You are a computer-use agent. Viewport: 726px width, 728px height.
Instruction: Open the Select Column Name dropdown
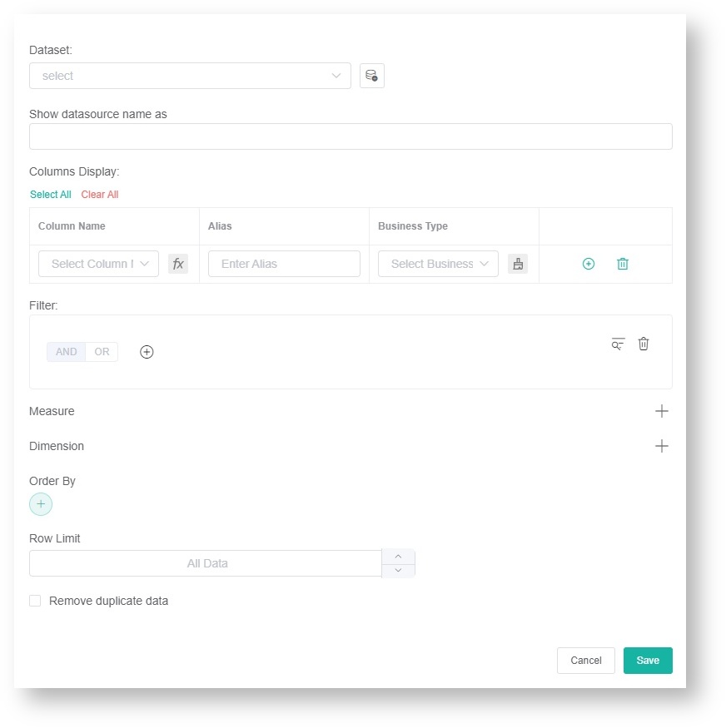click(x=98, y=264)
